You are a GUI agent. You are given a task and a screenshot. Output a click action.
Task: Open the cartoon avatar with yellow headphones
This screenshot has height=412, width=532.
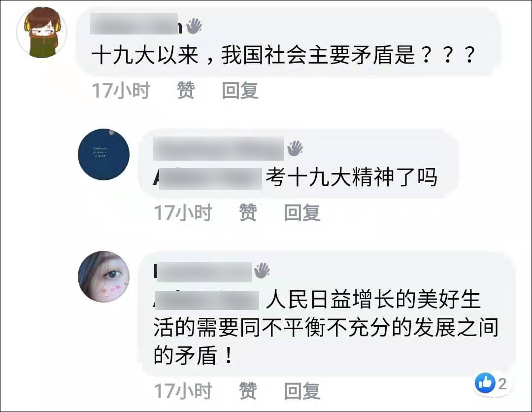tap(42, 33)
